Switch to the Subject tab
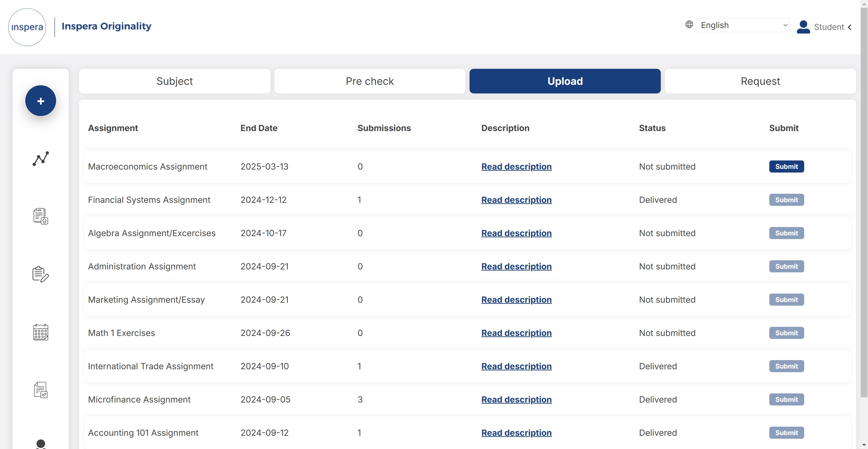Screen dimensions: 868x449 coord(175,81)
